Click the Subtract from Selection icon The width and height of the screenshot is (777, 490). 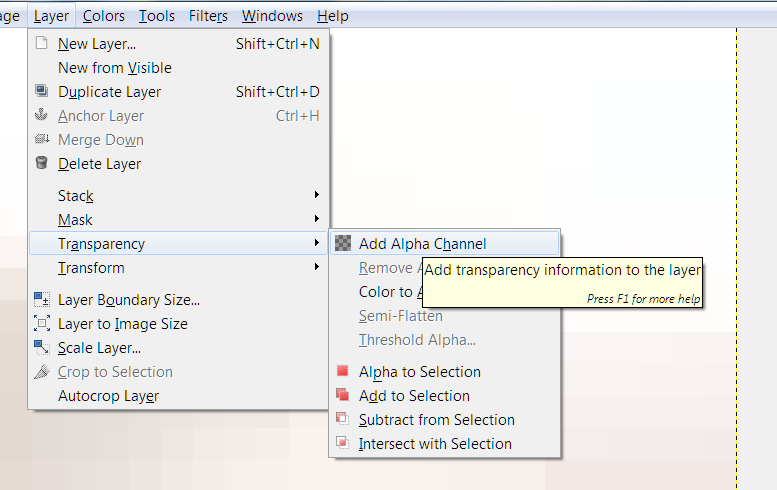click(343, 420)
